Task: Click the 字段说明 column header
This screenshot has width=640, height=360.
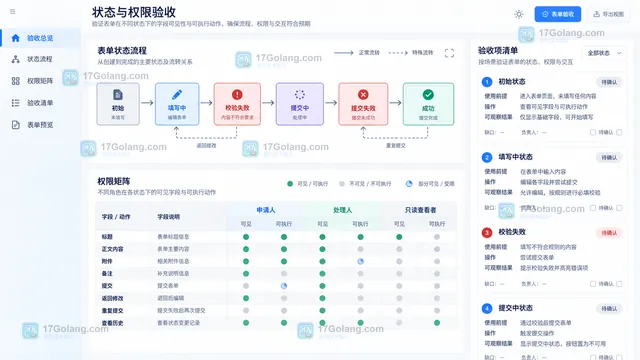Action: click(x=169, y=217)
